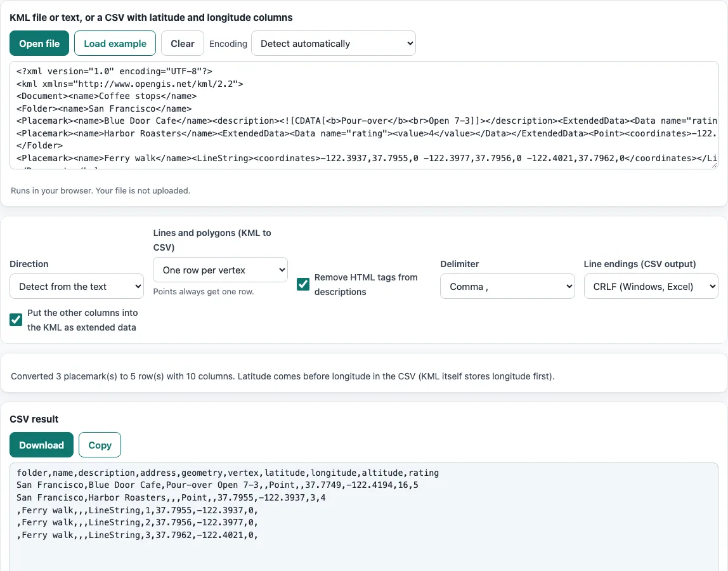Copy the CSV result to clipboard
The image size is (728, 571).
pyautogui.click(x=100, y=445)
